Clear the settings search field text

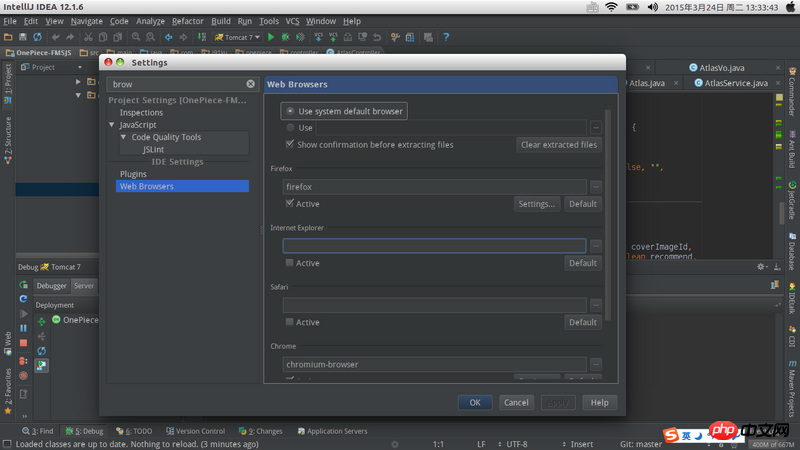click(x=251, y=84)
